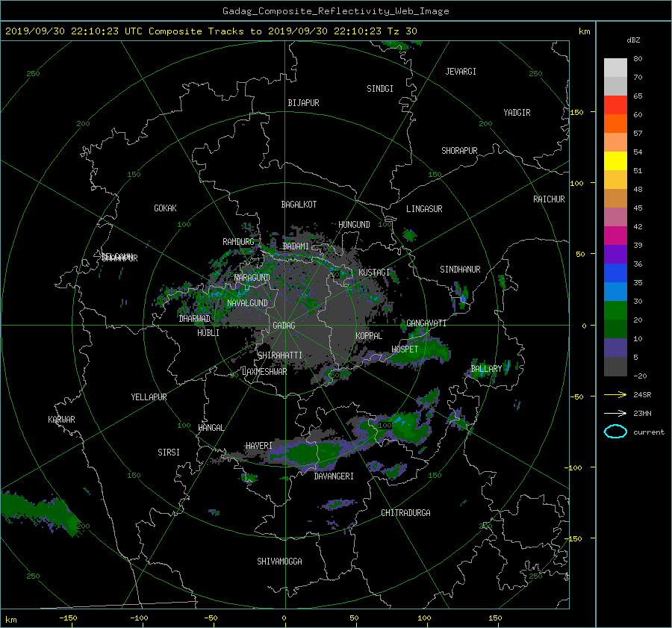Click the RAMDURG city label
672x628 pixels.
[x=238, y=242]
